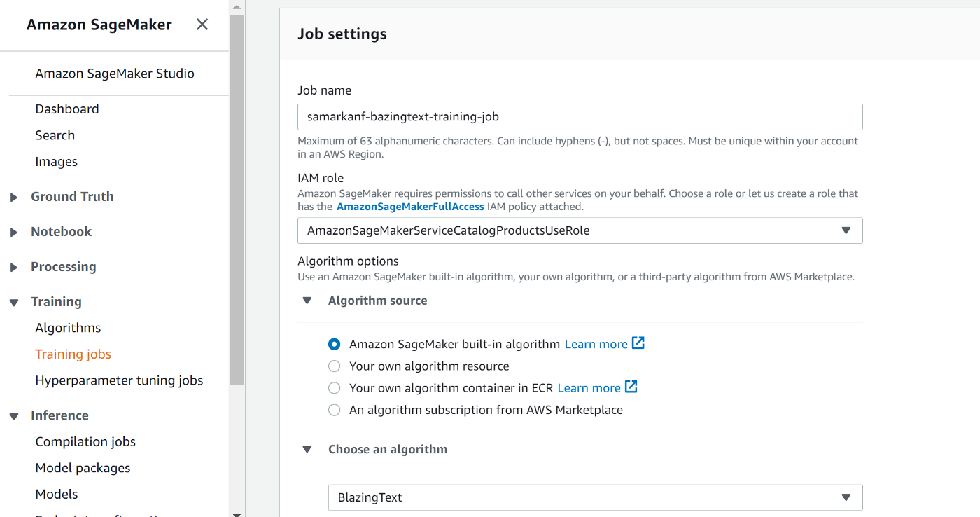Choose Your own algorithm container in ECR

[x=335, y=388]
